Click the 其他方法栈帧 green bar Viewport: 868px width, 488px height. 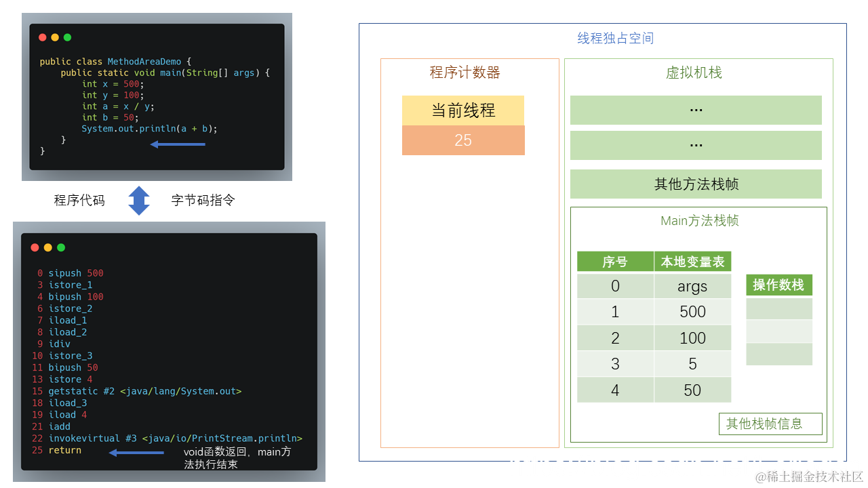point(697,184)
